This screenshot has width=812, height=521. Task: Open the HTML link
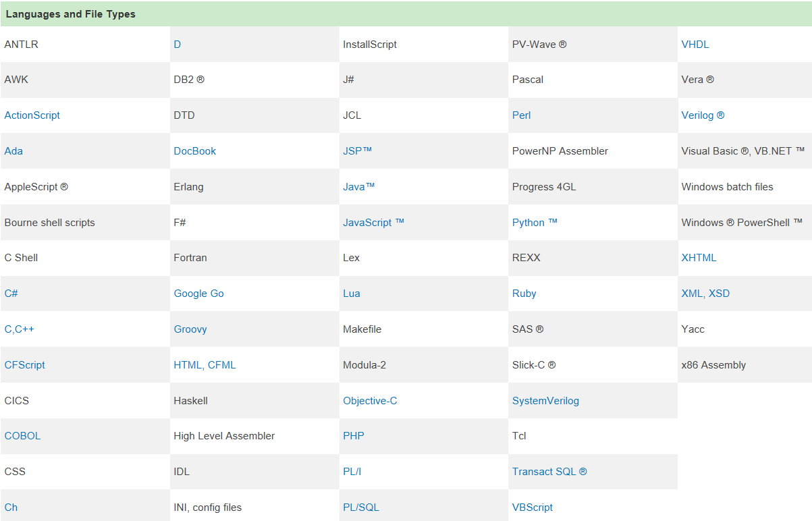(188, 365)
